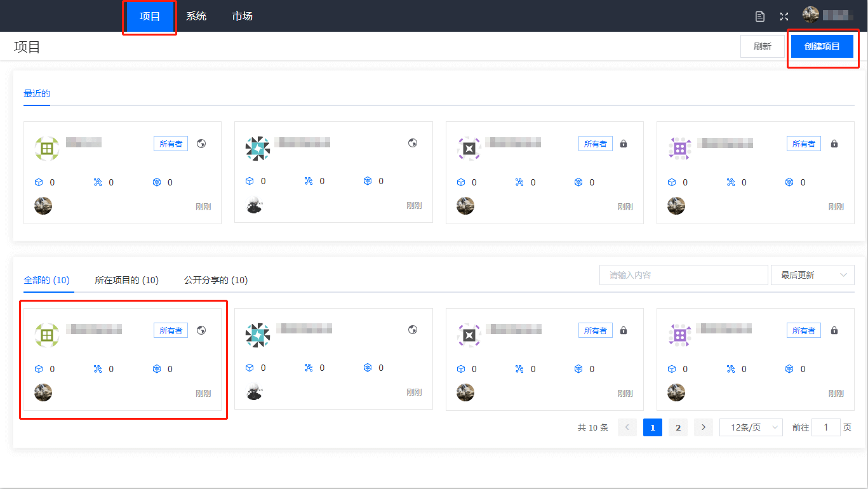Click 所有者 tag on 最近的 green grid card
Screen dimensions: 868x489
pos(171,144)
